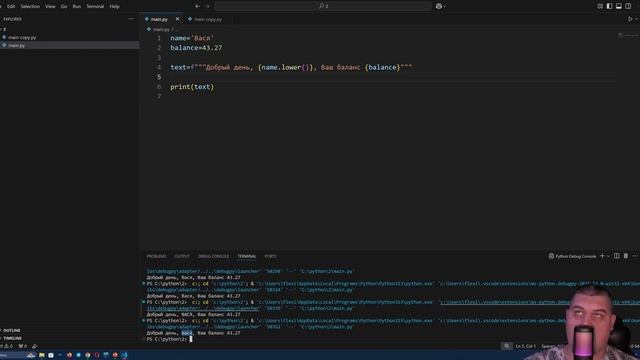Run Python file with the play button

click(630, 19)
